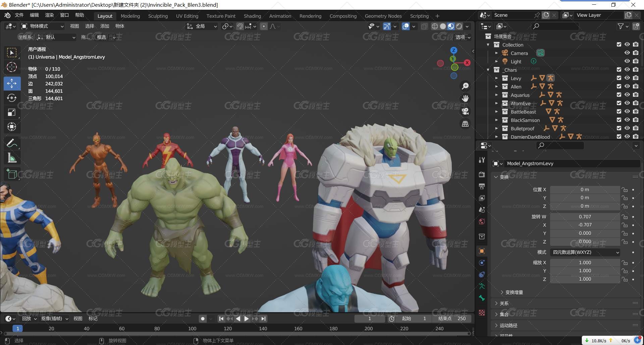Screen dimensions: 644x345
Task: Click the Model_AngstromLevy object name field
Action: (x=573, y=163)
